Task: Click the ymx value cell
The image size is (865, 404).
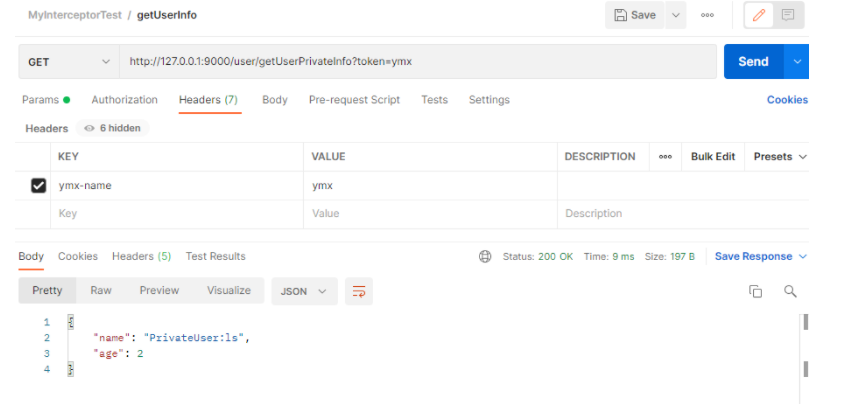Action: pos(430,186)
